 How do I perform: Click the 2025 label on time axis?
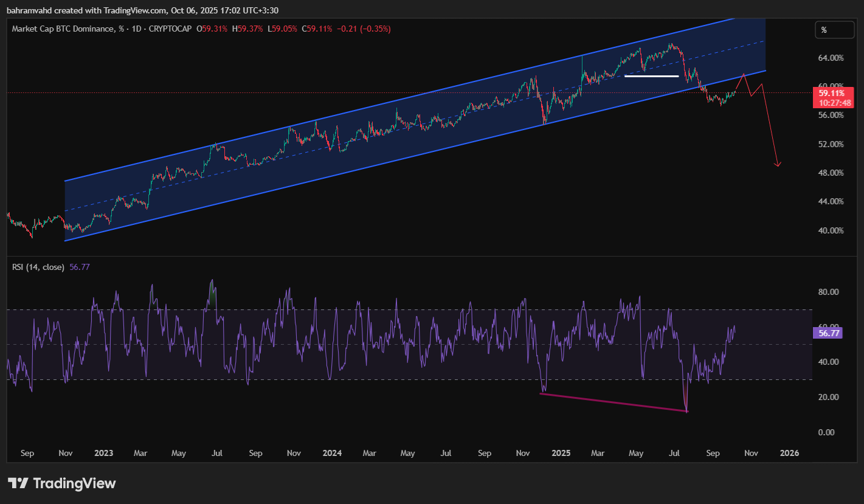tap(561, 453)
